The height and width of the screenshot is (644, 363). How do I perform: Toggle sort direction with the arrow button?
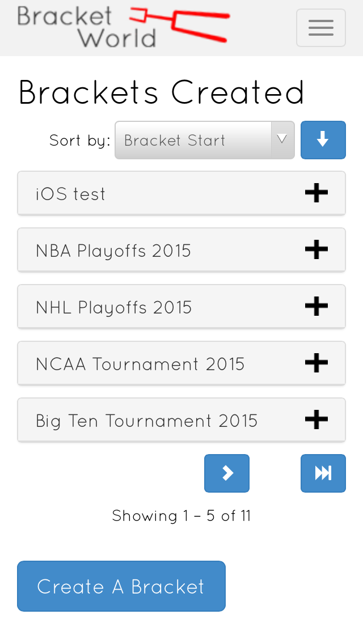(x=323, y=140)
